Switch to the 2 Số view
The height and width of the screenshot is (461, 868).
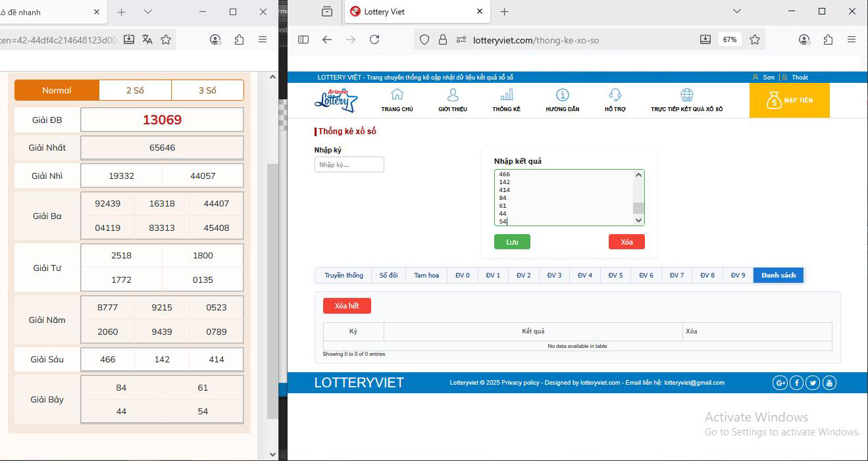135,90
